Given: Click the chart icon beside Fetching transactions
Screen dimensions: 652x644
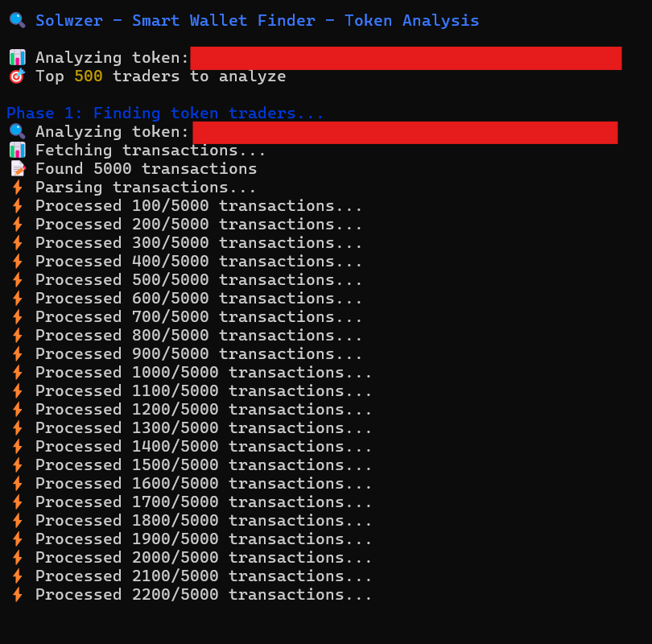Looking at the screenshot, I should click(17, 150).
